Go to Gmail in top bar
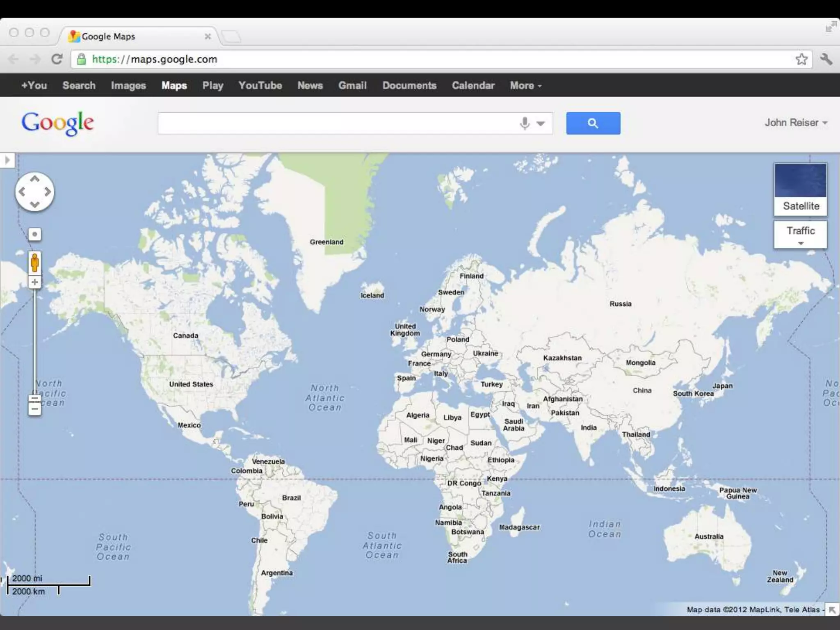 point(352,85)
